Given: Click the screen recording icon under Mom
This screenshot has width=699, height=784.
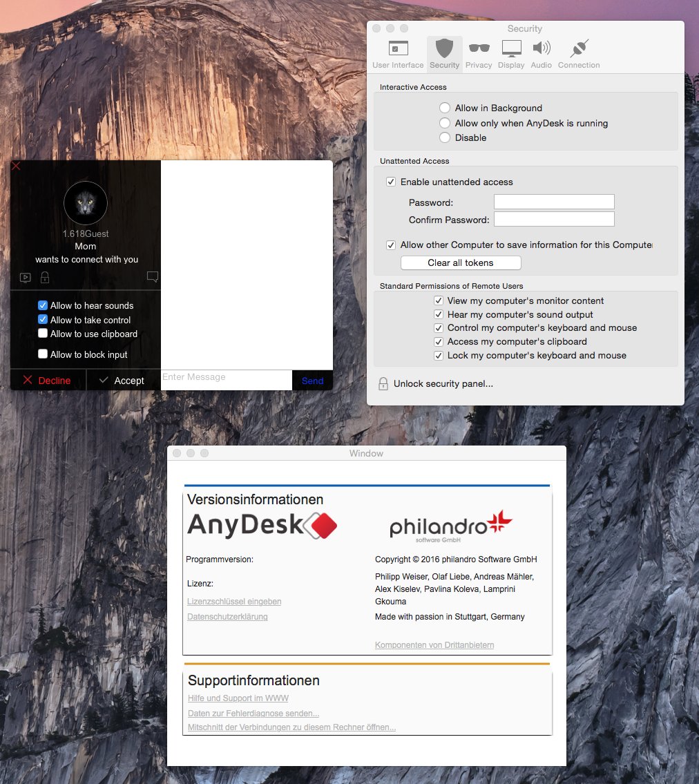Looking at the screenshot, I should coord(25,278).
